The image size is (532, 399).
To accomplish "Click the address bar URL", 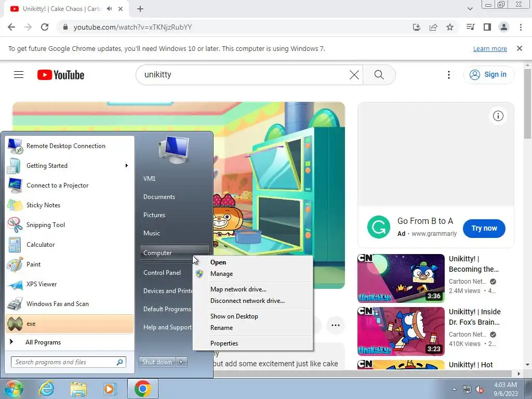I will [132, 27].
